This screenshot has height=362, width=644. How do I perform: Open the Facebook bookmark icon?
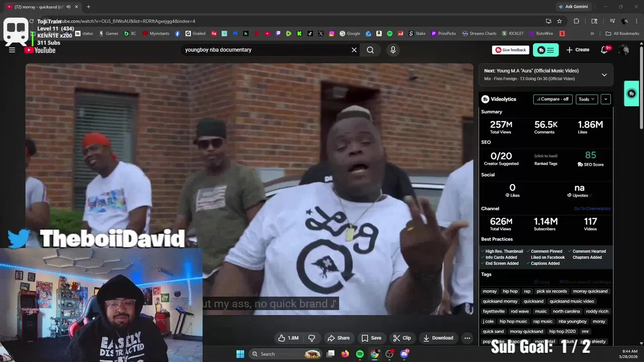coord(178,34)
